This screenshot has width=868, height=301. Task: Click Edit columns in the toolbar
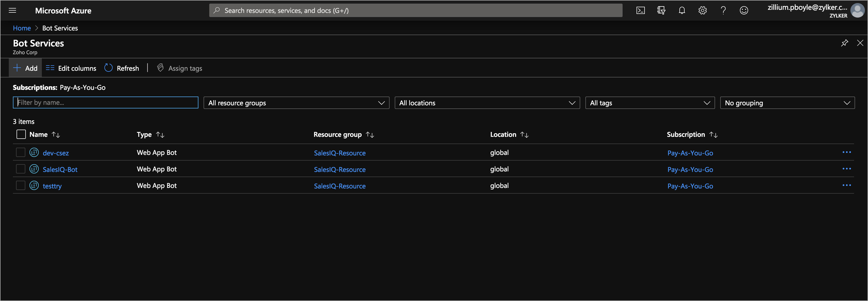71,68
